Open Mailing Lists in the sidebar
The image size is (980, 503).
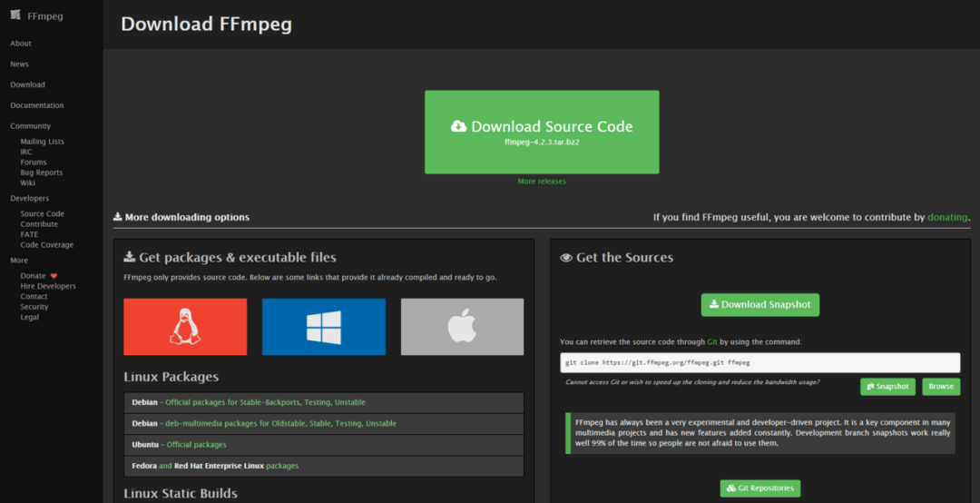[42, 142]
